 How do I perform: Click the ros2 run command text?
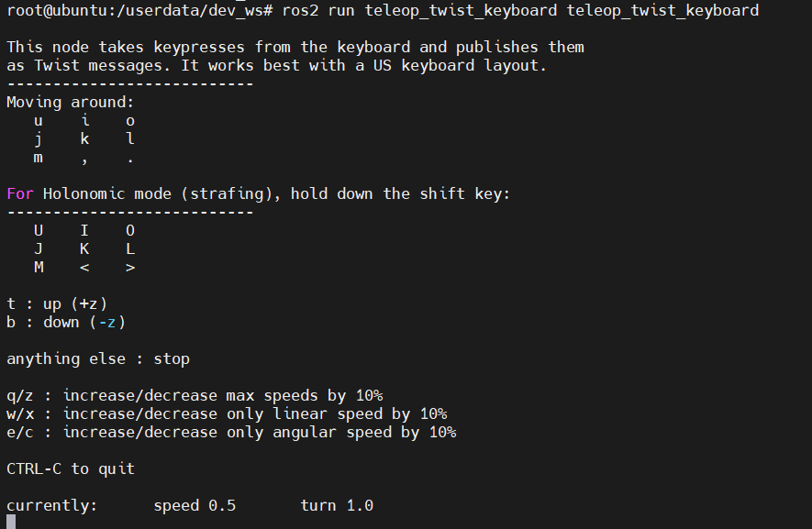click(520, 10)
